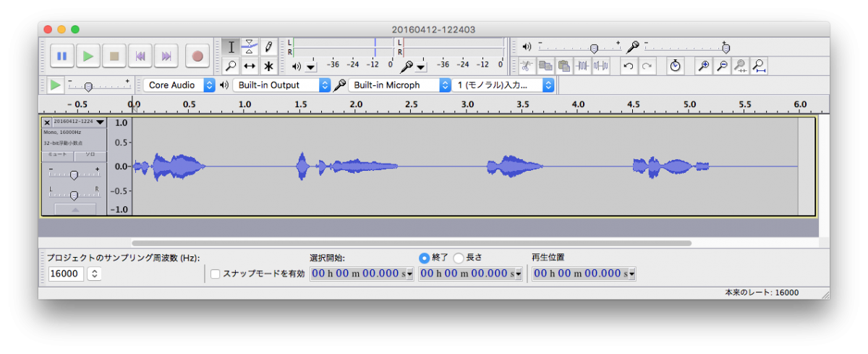Stop playback with the Stop button
This screenshot has width=868, height=354.
tap(114, 56)
